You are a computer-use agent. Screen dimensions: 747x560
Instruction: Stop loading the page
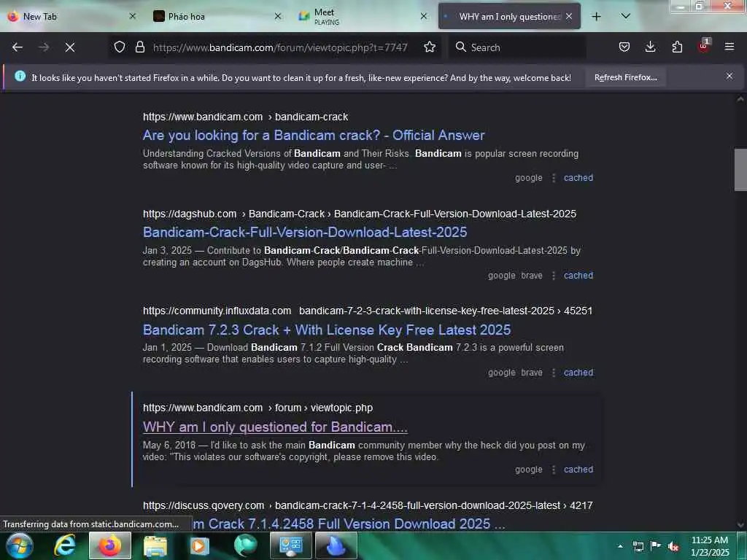(70, 47)
